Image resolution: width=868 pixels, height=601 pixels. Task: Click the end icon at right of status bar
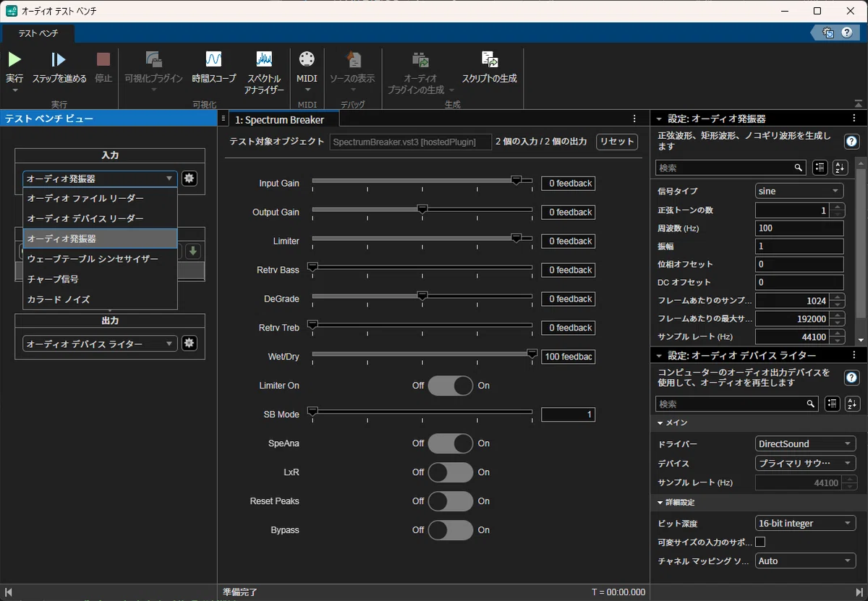click(x=859, y=592)
